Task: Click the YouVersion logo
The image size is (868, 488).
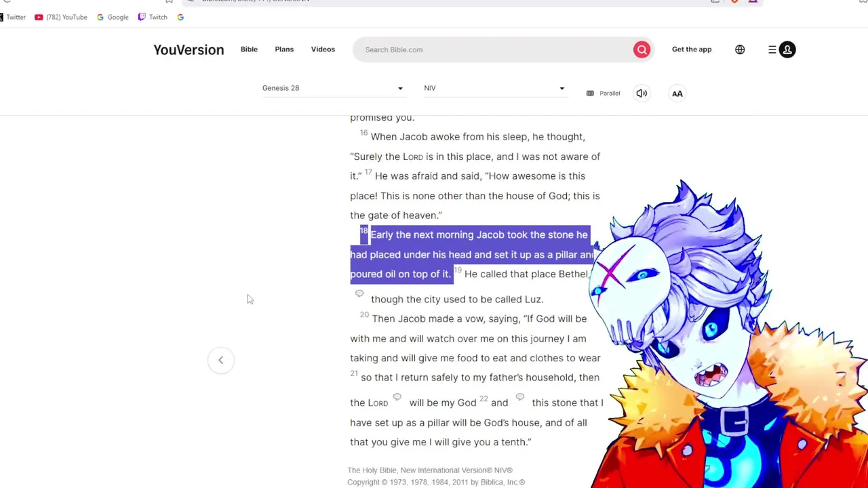Action: [189, 49]
